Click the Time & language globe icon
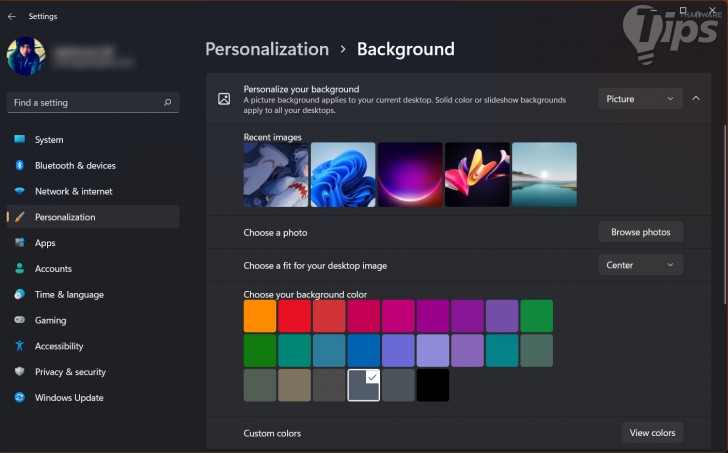The height and width of the screenshot is (453, 728). click(x=20, y=294)
